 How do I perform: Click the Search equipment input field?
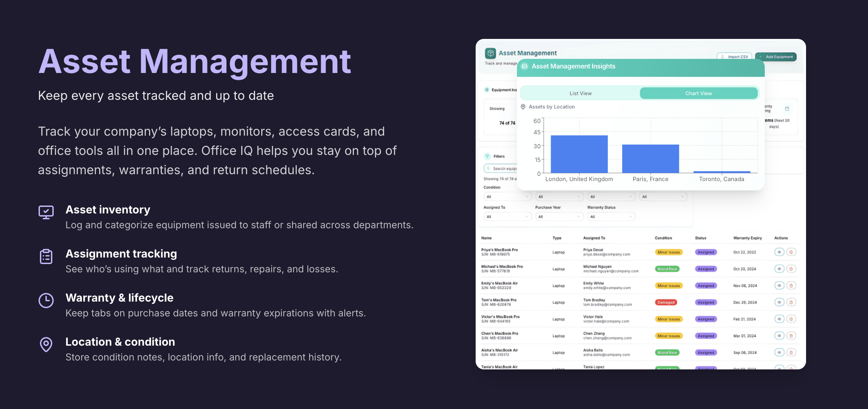(502, 168)
